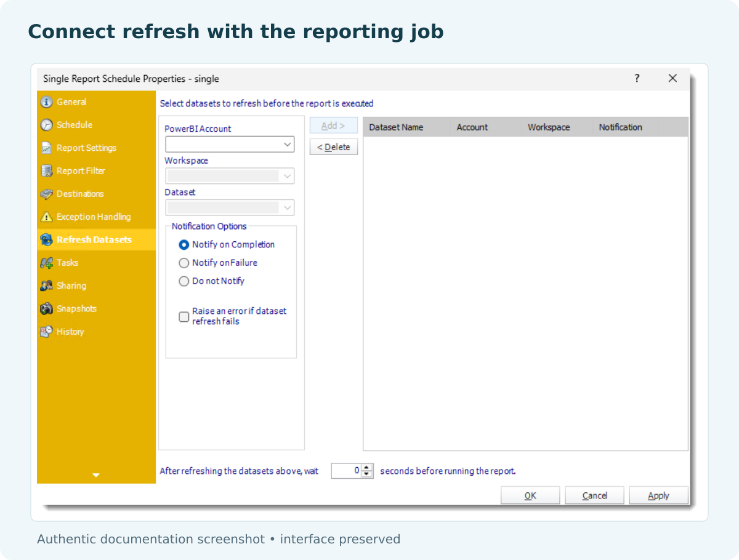Open the Report Settings section label
This screenshot has width=739, height=560.
[x=86, y=148]
